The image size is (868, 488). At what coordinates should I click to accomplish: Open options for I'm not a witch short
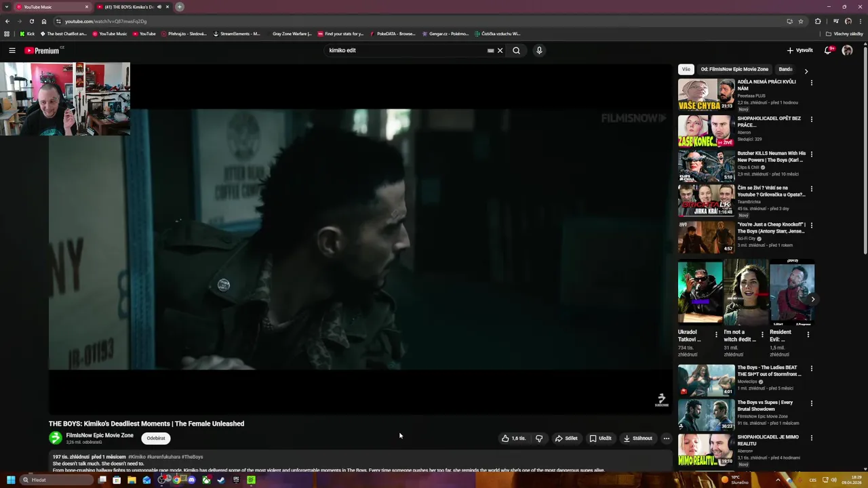(762, 334)
